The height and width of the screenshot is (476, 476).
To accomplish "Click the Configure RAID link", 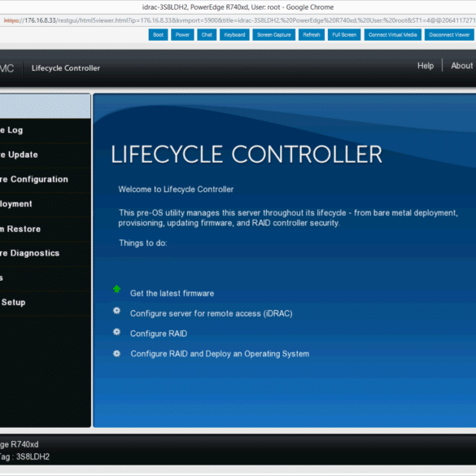I will point(159,334).
